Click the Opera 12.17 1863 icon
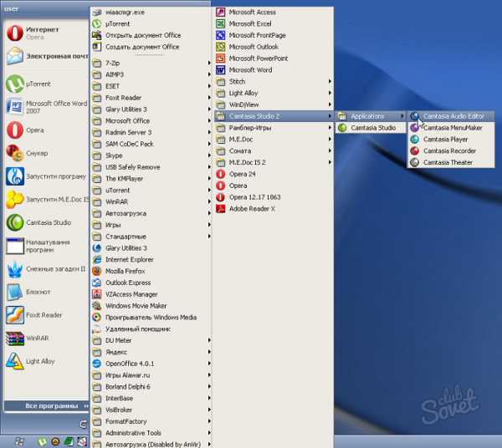The image size is (502, 448). [221, 197]
